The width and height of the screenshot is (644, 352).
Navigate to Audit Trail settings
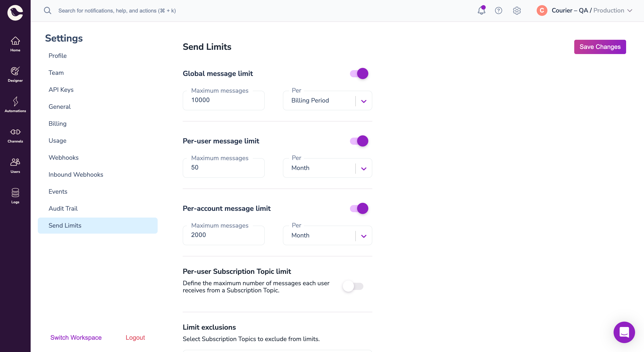[x=63, y=209]
